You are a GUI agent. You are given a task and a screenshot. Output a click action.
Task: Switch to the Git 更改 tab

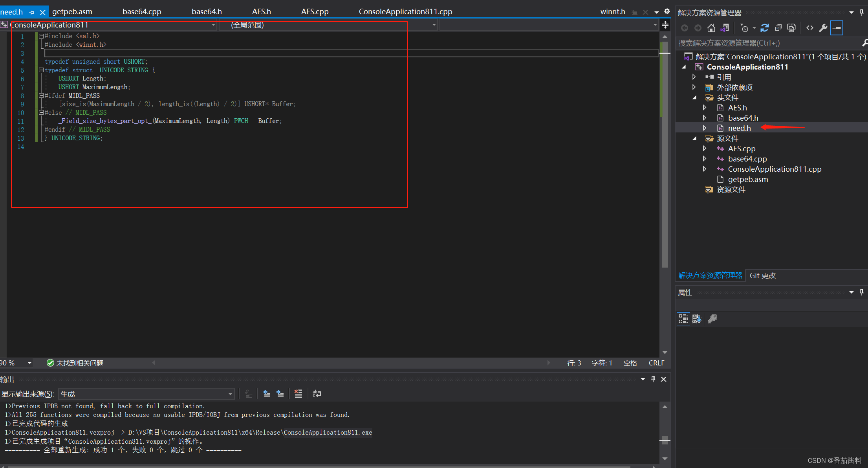(x=762, y=275)
